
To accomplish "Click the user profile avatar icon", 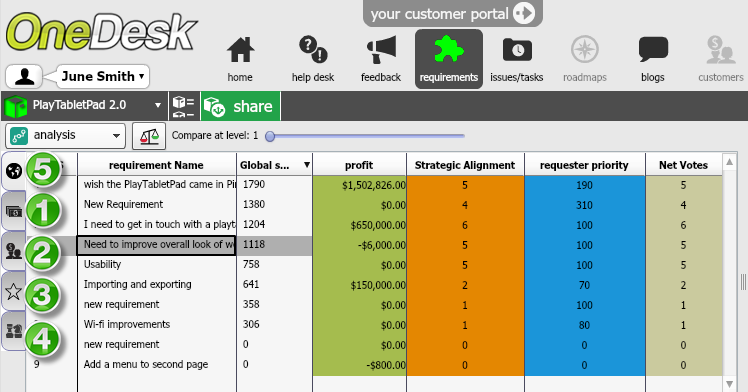I will tap(24, 76).
